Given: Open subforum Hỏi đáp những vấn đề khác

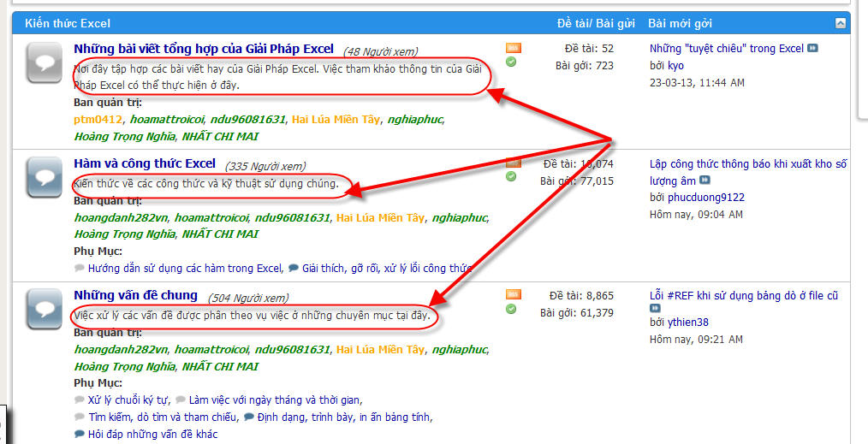Looking at the screenshot, I should [x=152, y=434].
